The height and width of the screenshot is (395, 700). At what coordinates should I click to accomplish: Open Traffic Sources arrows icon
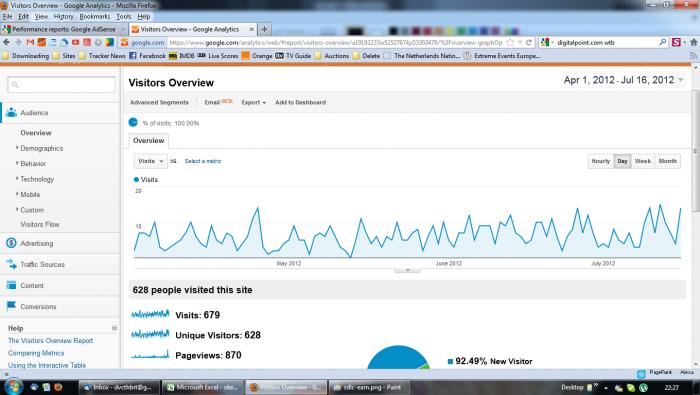pyautogui.click(x=11, y=264)
